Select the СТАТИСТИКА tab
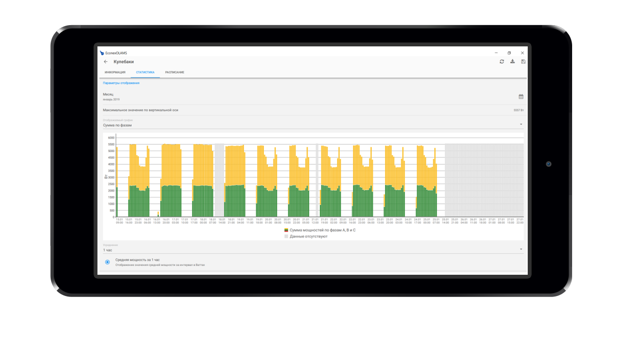Image resolution: width=644 pixels, height=339 pixels. pos(145,72)
